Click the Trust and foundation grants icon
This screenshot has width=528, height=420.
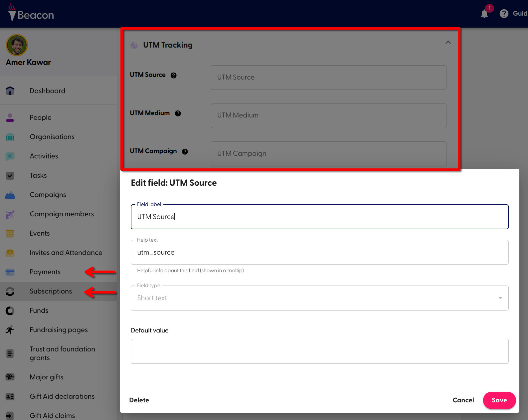click(x=10, y=353)
